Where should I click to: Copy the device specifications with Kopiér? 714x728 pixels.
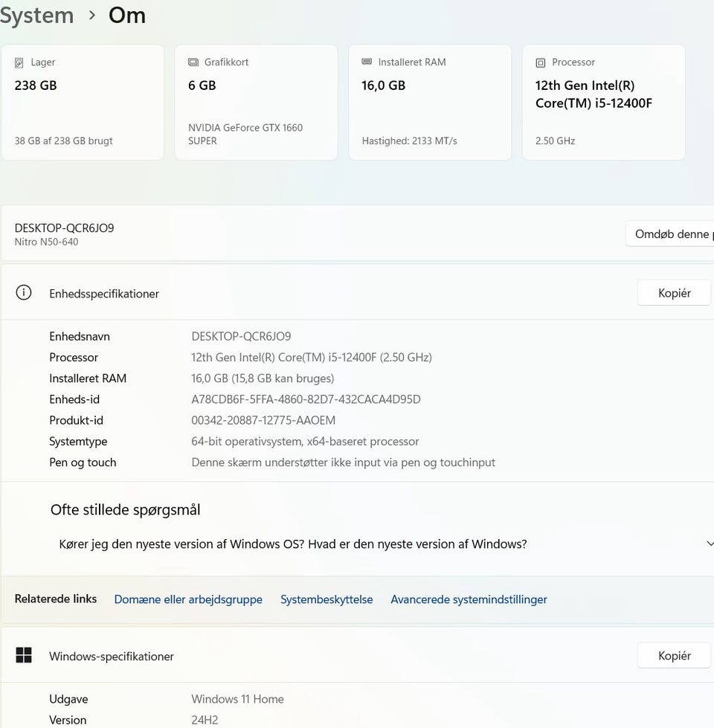674,293
